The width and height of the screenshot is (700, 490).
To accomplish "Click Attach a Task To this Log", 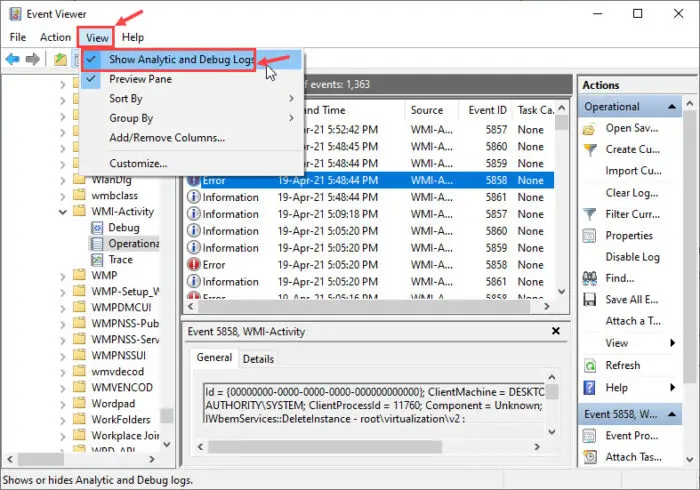I will (x=633, y=321).
